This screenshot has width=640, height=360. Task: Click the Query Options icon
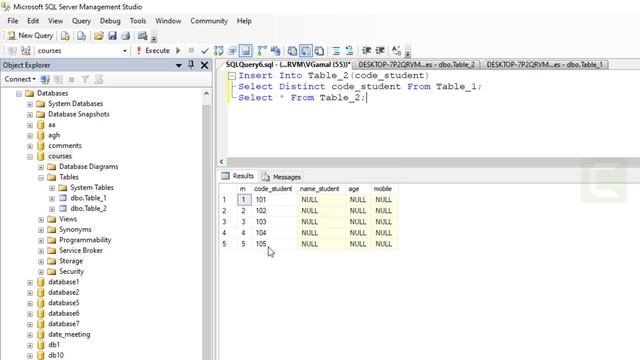[x=232, y=51]
